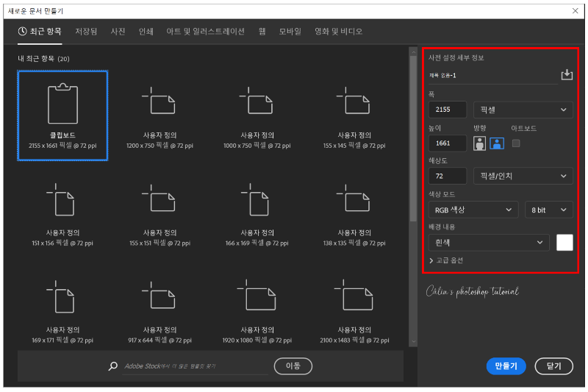Click the 폭 width field showing 2155
Viewport: 588px width, 392px height.
coord(448,110)
